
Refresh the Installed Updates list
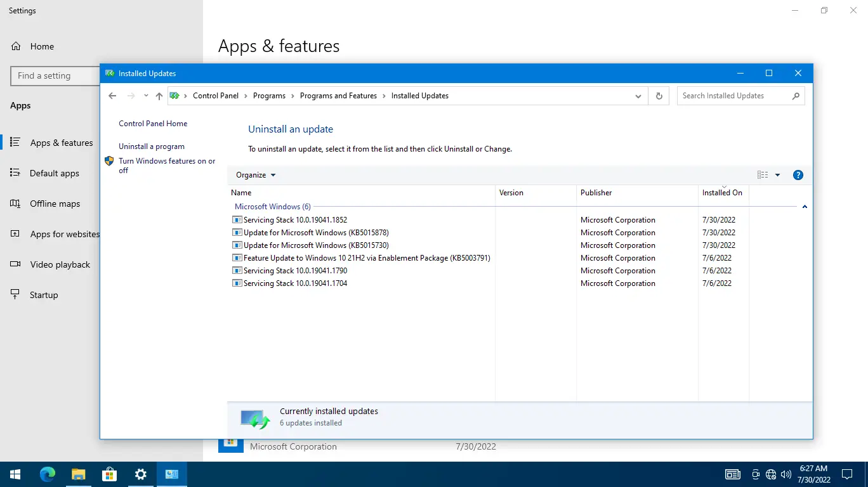(x=659, y=96)
